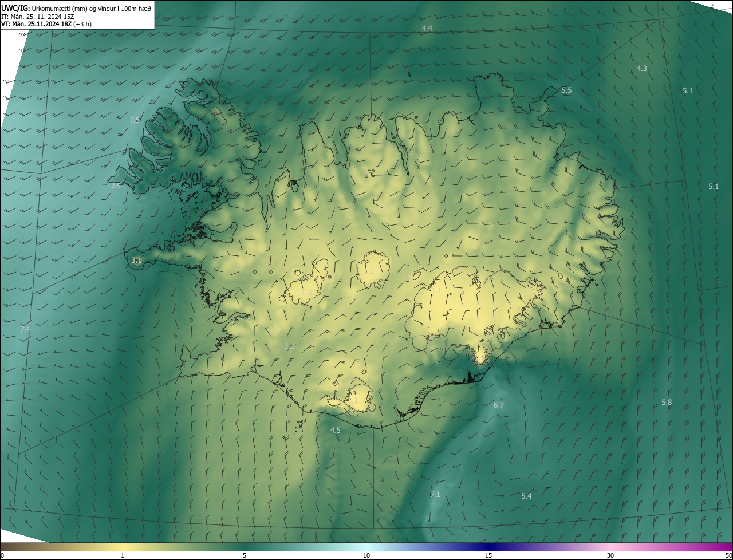Select the 1.2 value on the central glacier
Viewport: 733px width, 560px height.
point(369,271)
